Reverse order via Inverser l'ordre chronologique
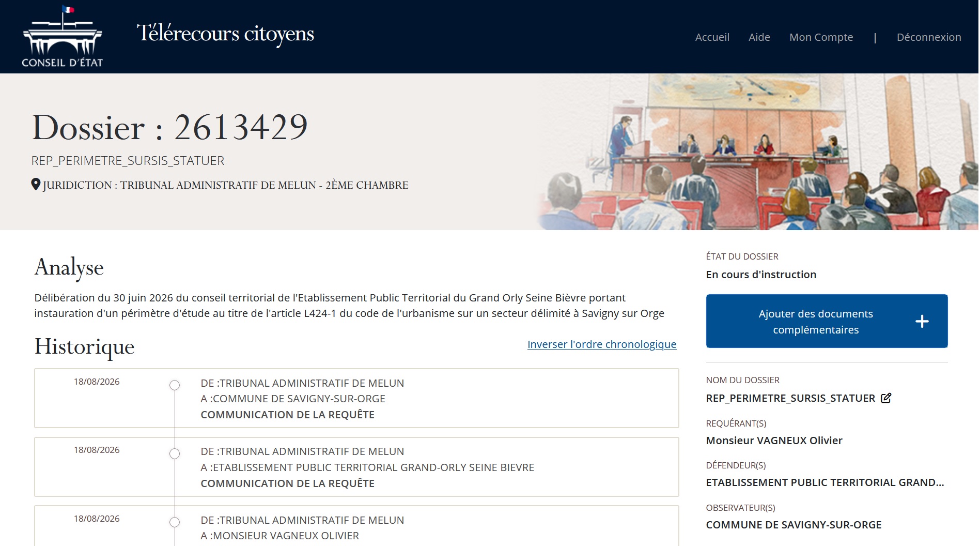980x546 pixels. click(602, 344)
